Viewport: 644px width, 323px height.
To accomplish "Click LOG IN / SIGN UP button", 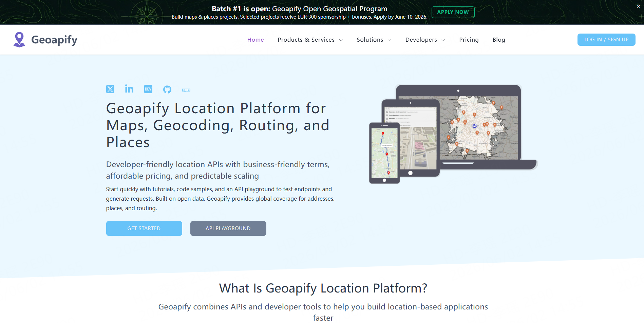I will coord(606,40).
